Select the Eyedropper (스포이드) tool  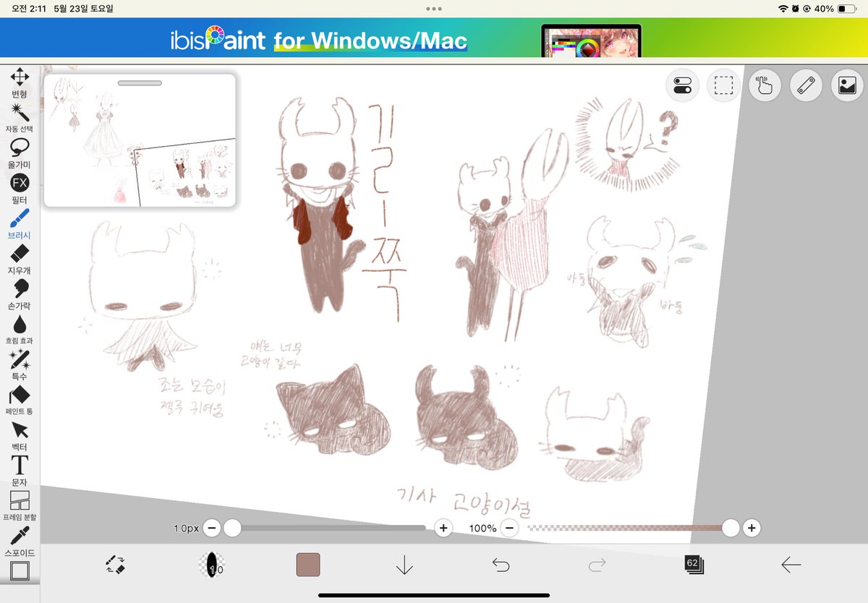pos(20,541)
